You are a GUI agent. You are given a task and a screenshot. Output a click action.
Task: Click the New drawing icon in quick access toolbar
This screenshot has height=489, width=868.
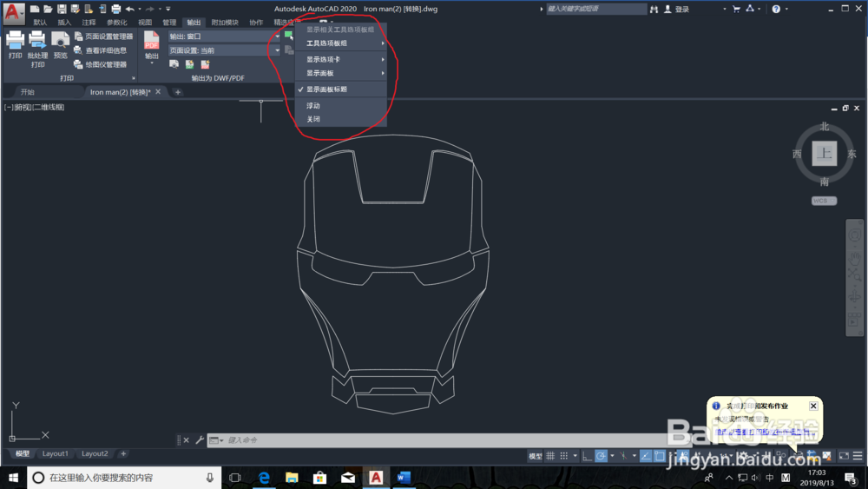pos(35,9)
